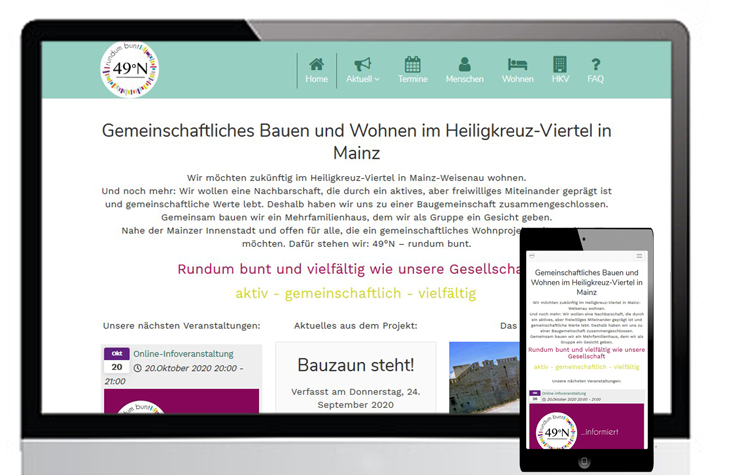Click the Menschen menu label
The image size is (750, 475).
click(464, 79)
